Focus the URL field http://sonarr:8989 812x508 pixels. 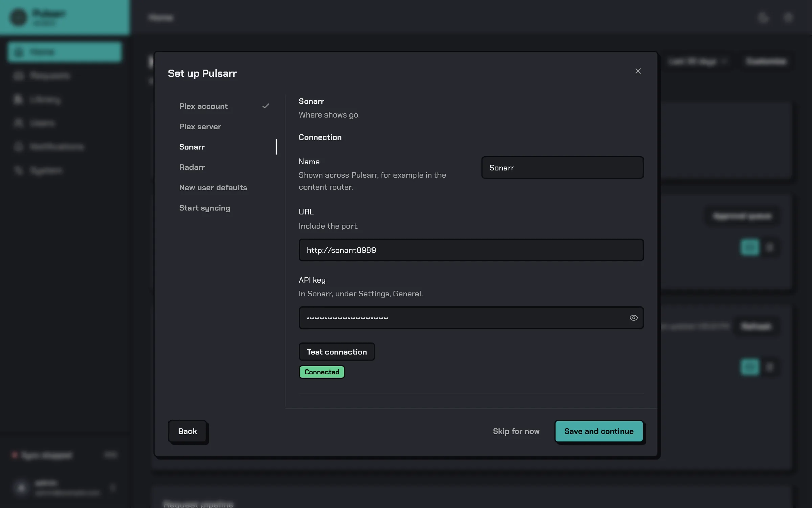click(x=471, y=250)
